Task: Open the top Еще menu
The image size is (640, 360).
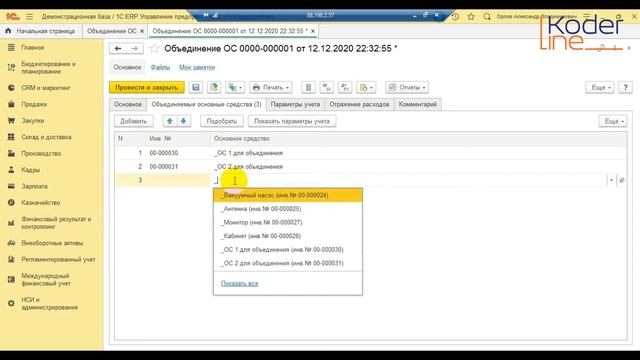Action: coord(600,87)
